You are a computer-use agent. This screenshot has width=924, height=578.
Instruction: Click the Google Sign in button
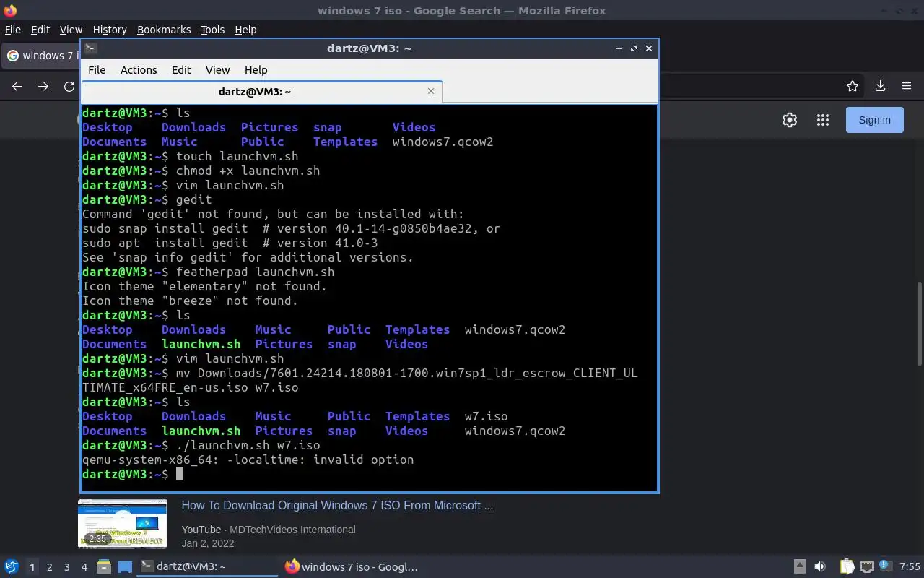(875, 120)
